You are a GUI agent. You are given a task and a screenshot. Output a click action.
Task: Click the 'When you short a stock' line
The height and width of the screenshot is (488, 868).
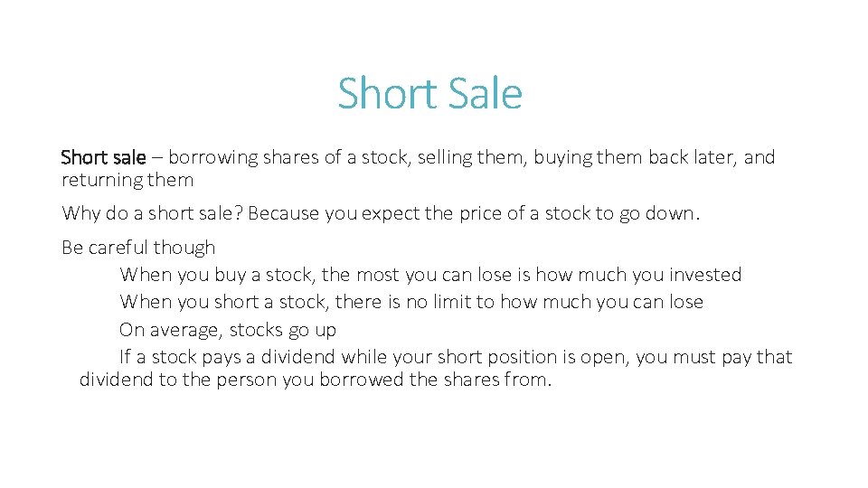click(224, 302)
